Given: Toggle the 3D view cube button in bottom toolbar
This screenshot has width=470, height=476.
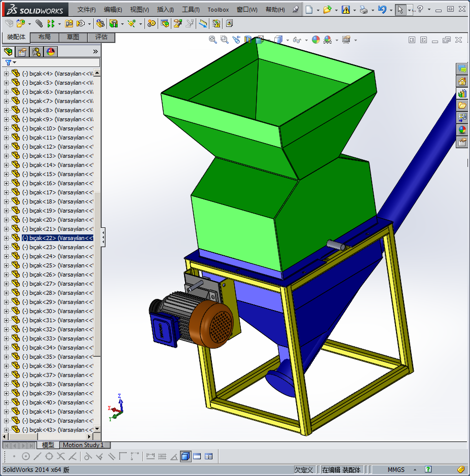Looking at the screenshot, I should 186,456.
